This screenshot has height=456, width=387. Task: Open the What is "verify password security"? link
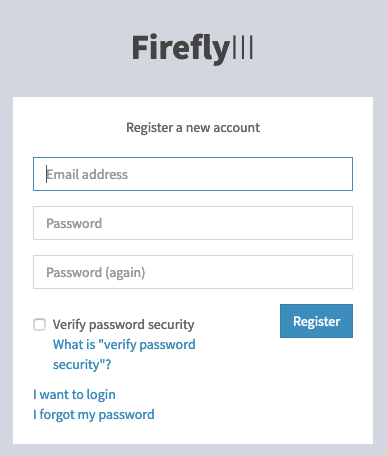click(124, 354)
